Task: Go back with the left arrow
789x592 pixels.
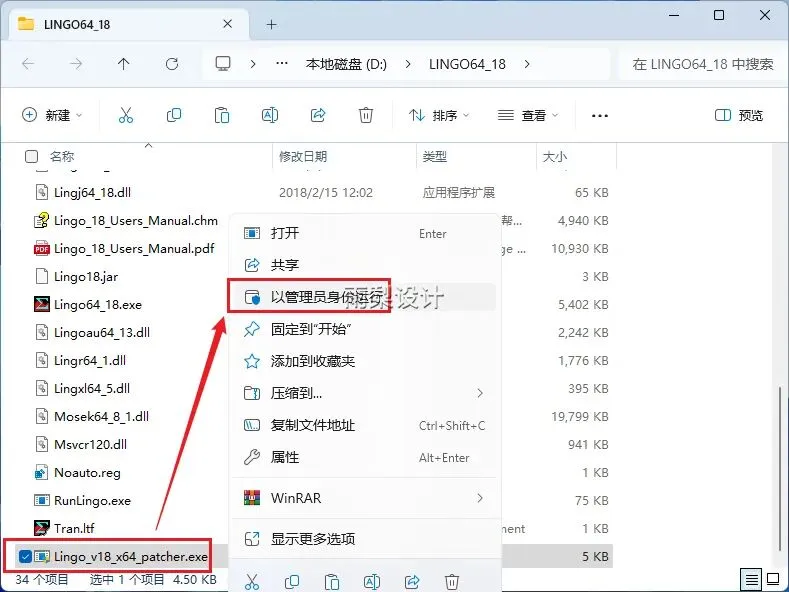Action: point(28,64)
